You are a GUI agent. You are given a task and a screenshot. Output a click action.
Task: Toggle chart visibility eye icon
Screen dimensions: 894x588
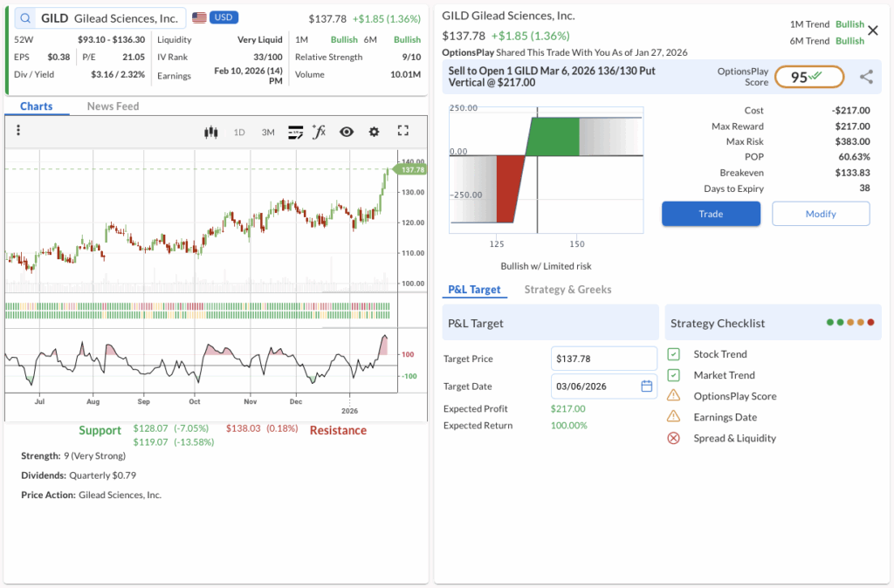(x=347, y=132)
